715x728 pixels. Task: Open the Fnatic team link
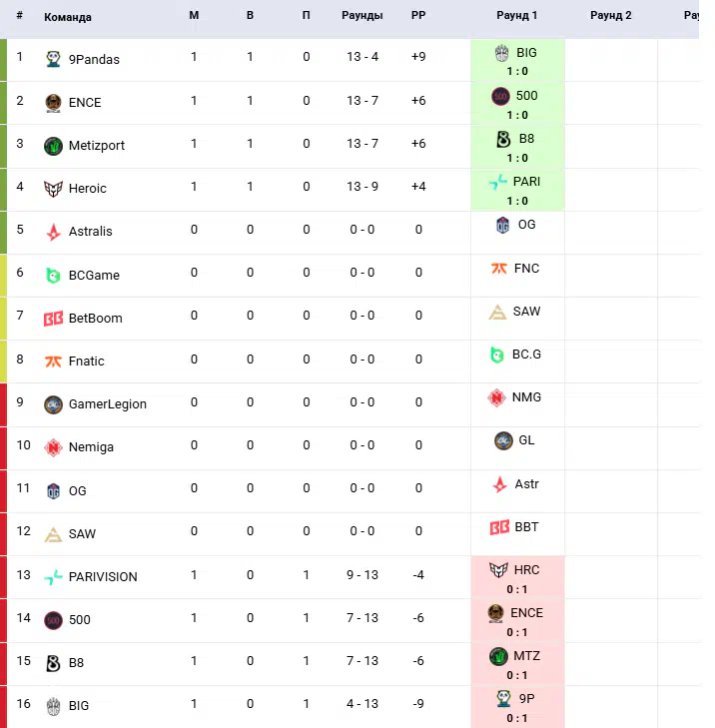click(87, 362)
